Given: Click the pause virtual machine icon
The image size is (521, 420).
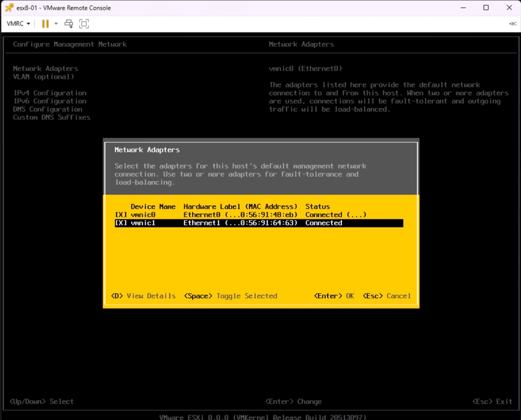Looking at the screenshot, I should 46,23.
